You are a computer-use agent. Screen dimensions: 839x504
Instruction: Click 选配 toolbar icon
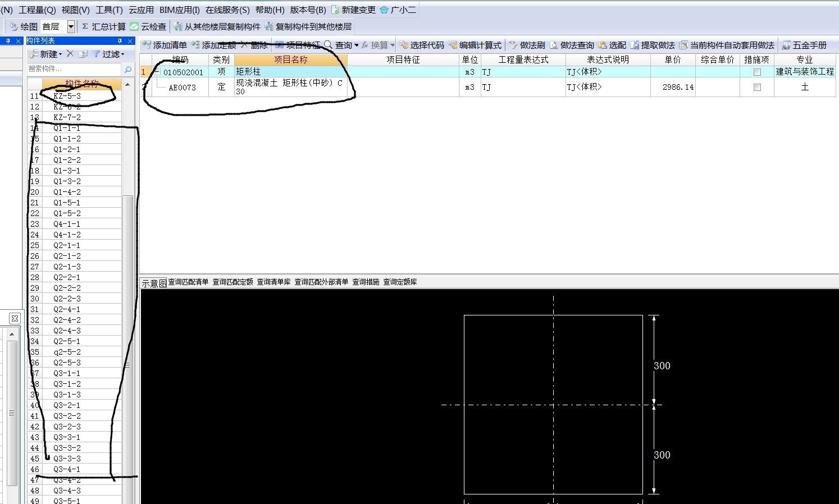603,45
